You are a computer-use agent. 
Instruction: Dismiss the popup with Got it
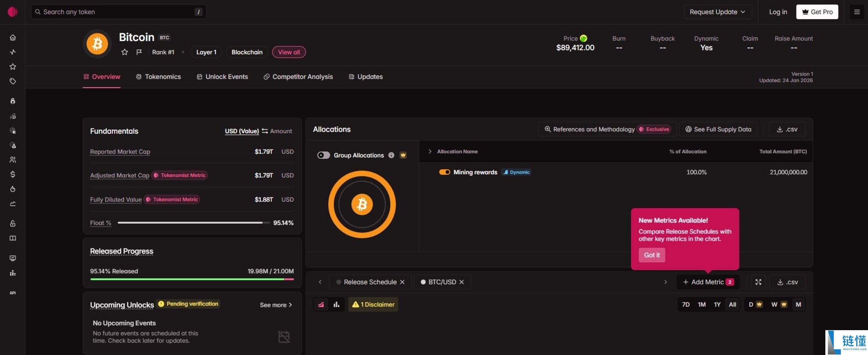pyautogui.click(x=652, y=255)
